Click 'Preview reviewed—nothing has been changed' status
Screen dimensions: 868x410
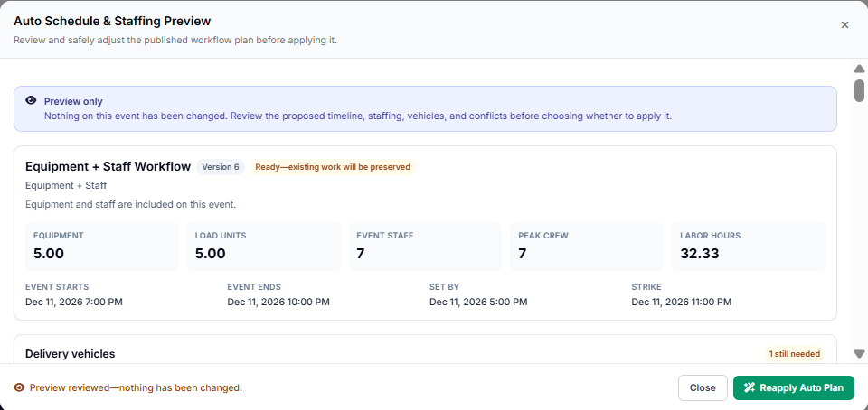click(x=136, y=388)
